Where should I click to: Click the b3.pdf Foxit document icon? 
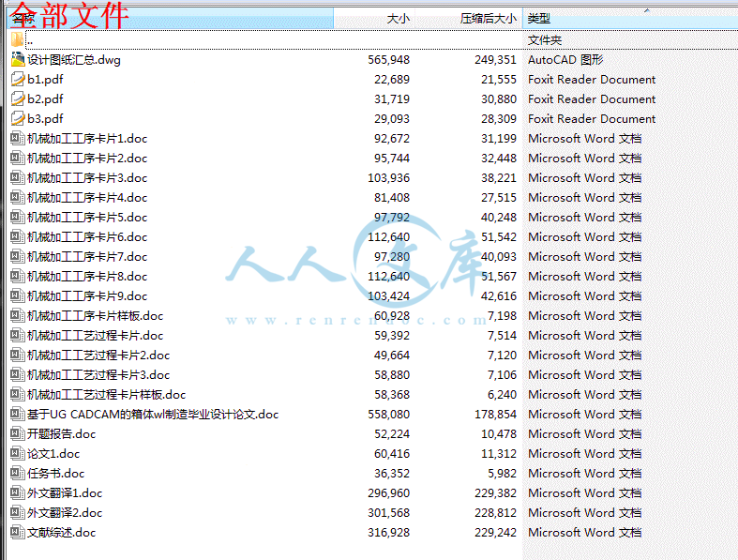tap(17, 119)
